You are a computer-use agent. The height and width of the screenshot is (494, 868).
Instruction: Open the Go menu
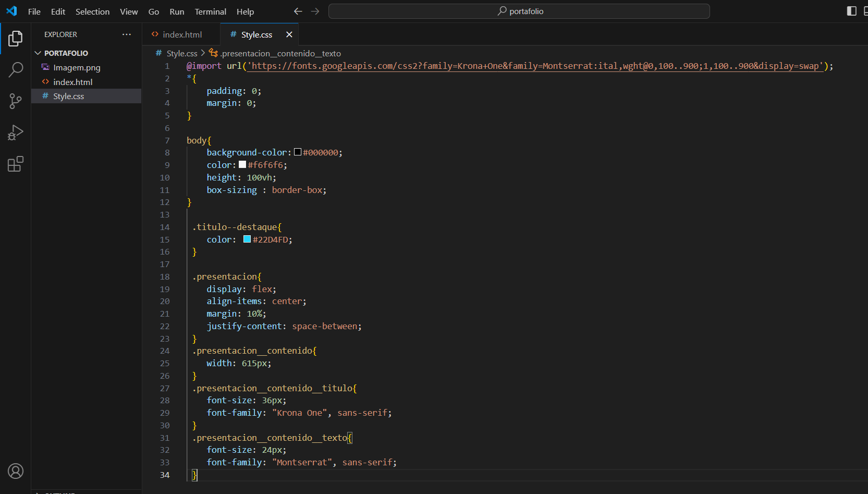tap(154, 11)
